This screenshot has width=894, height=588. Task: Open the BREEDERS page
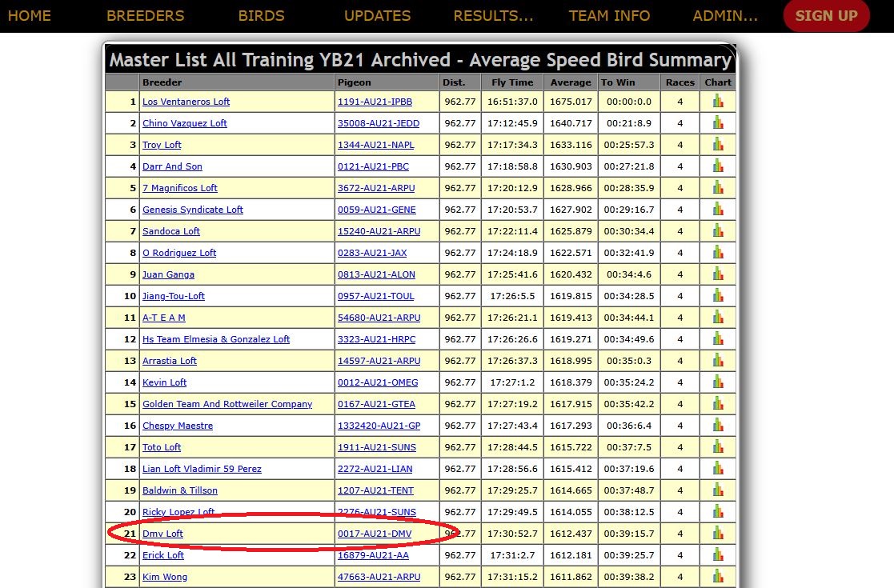pyautogui.click(x=145, y=16)
